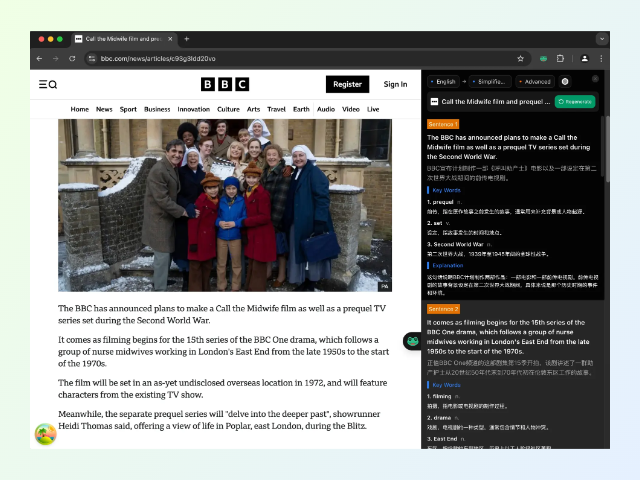
Task: Click panel article title 'Call the Midwife film and prequel'
Action: pyautogui.click(x=496, y=102)
